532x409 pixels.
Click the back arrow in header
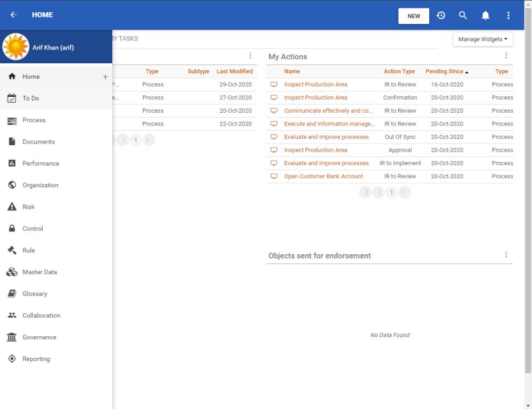14,15
